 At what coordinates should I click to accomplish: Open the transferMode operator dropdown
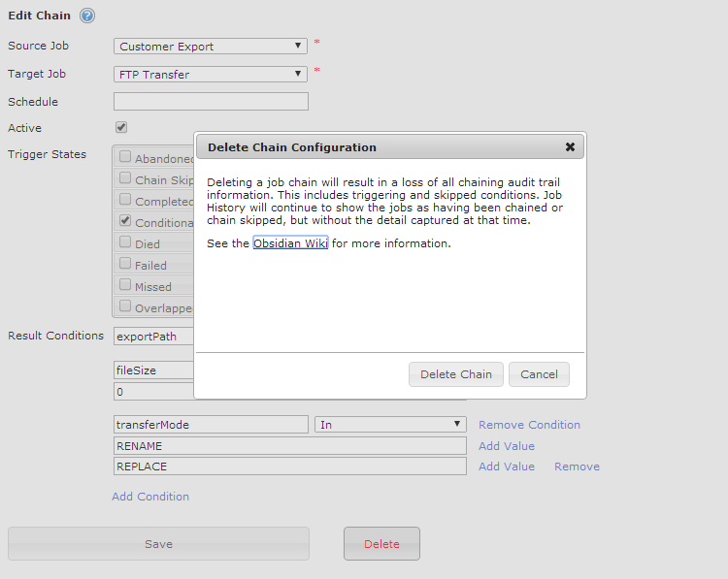[391, 425]
